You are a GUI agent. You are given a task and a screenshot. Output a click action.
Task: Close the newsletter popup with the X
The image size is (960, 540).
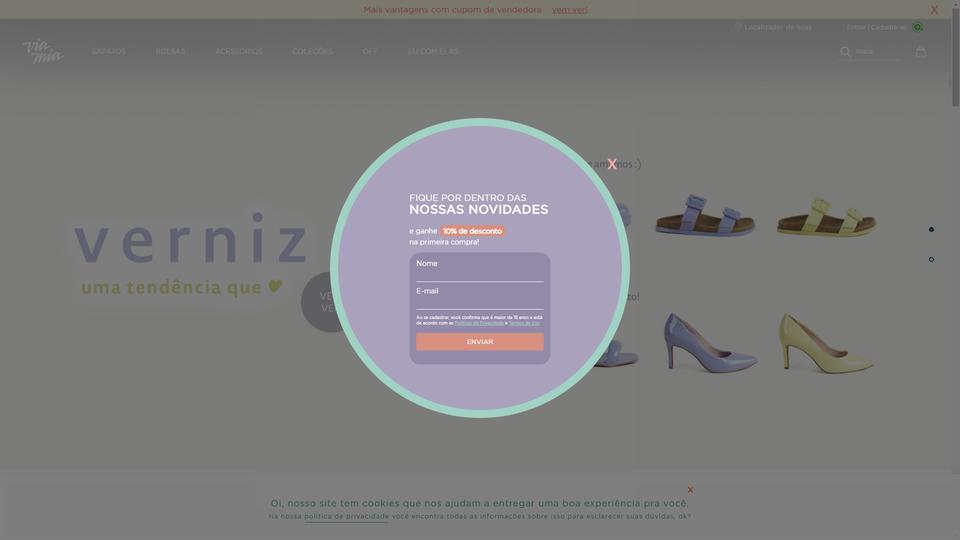pyautogui.click(x=612, y=164)
